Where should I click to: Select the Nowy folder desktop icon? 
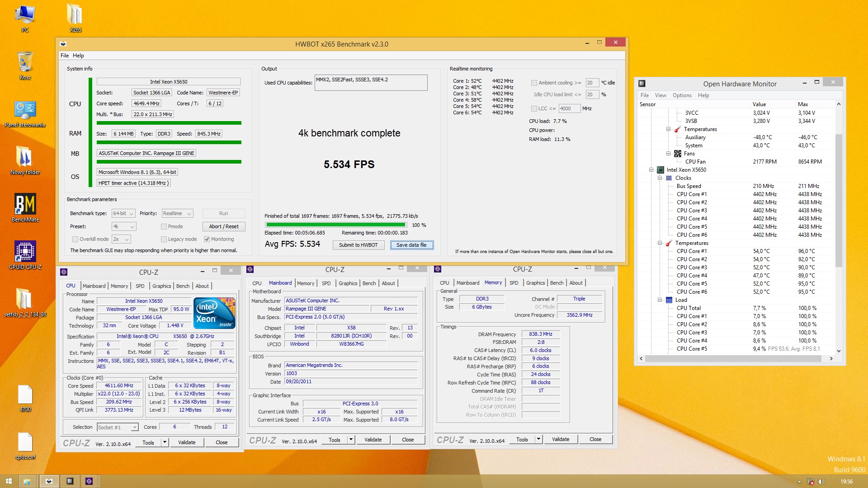[x=25, y=160]
